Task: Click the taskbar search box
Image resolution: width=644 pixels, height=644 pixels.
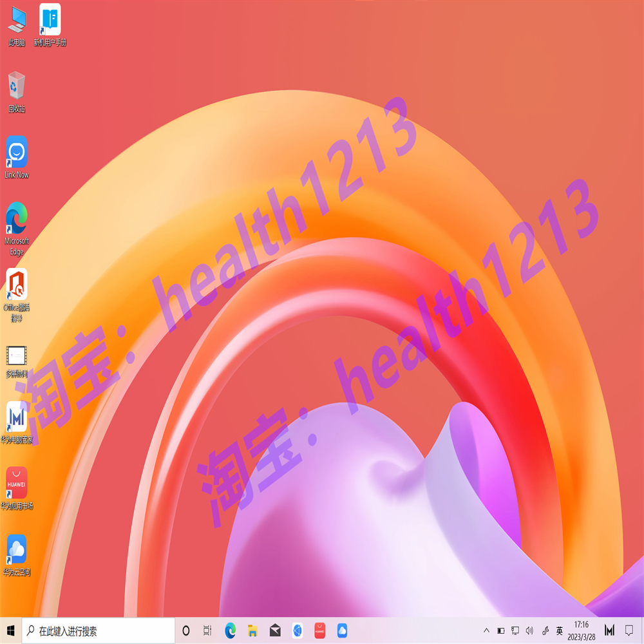Action: click(x=97, y=632)
